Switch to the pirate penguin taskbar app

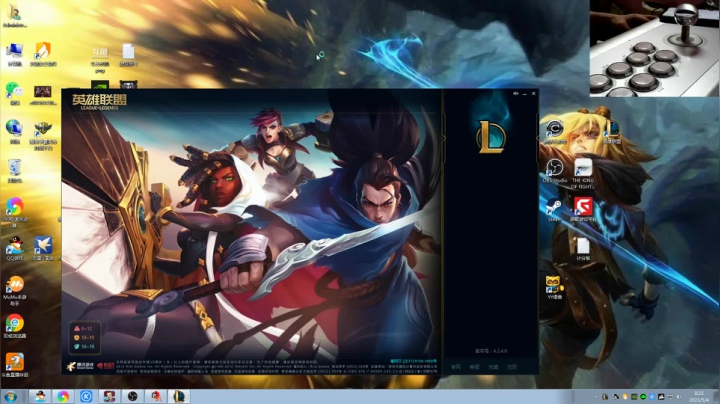pos(40,396)
